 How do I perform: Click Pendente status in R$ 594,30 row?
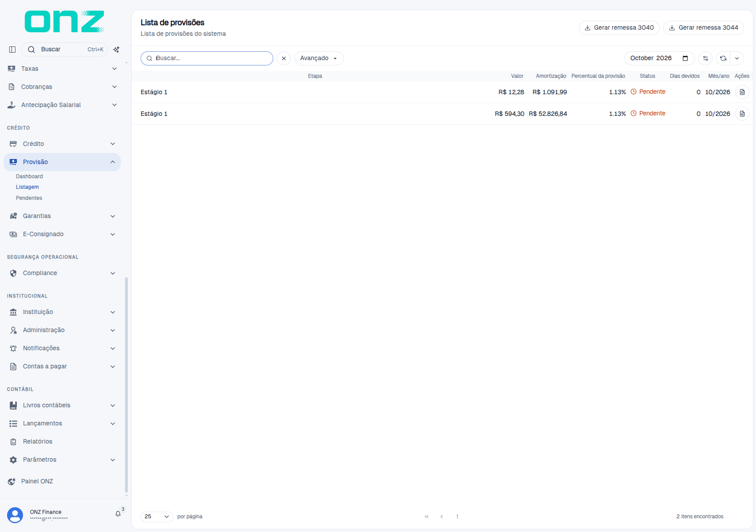coord(648,114)
